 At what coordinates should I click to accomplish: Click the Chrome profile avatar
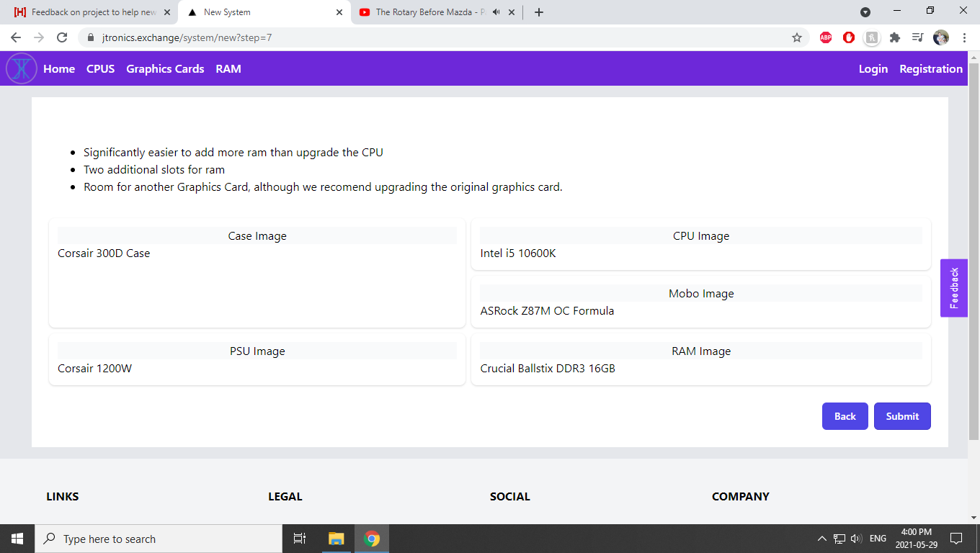pos(941,37)
